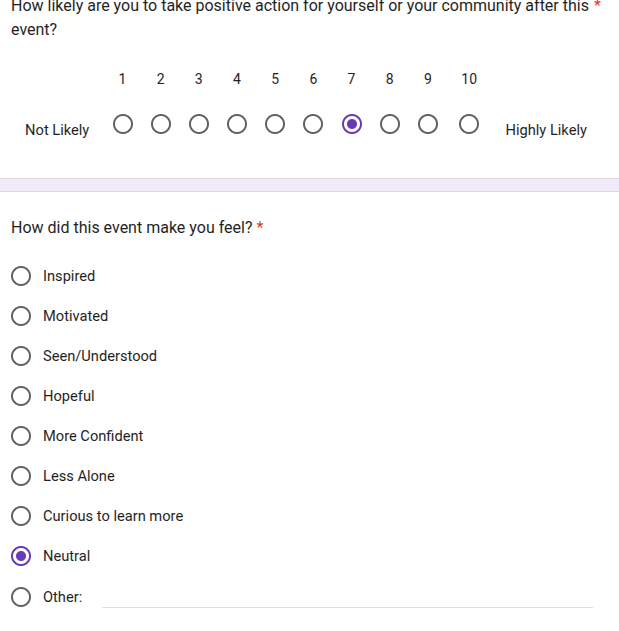Choose the Motivated radio button
This screenshot has height=631, width=619.
pos(21,316)
